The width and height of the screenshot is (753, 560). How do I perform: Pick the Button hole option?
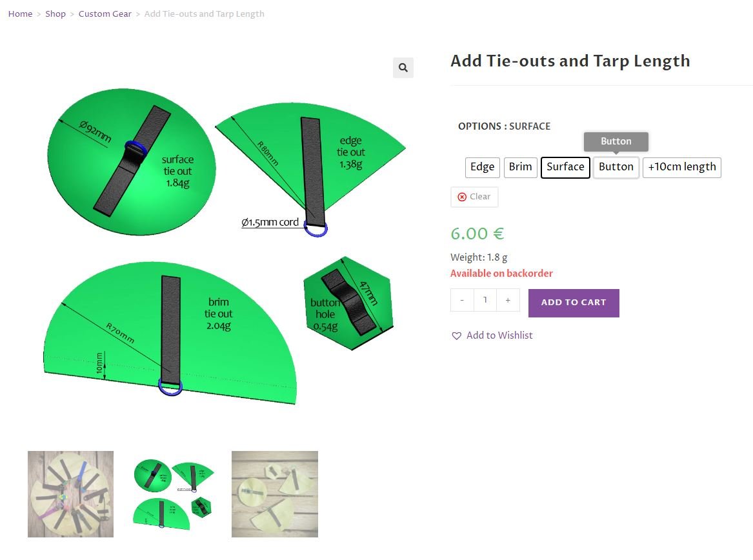click(x=616, y=167)
